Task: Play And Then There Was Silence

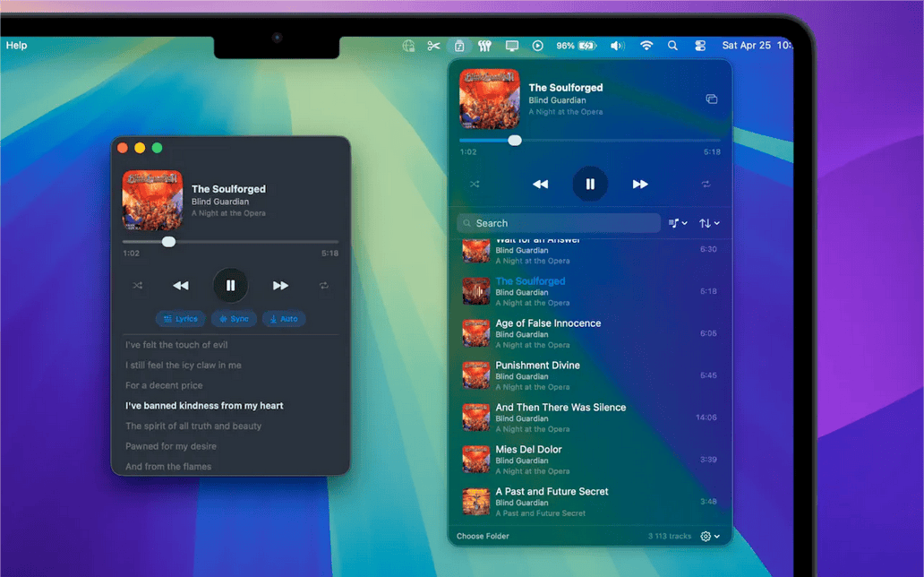Action: click(x=590, y=418)
